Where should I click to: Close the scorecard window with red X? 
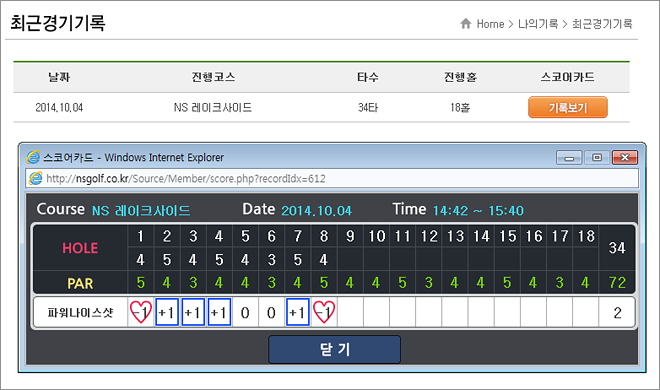coord(625,157)
